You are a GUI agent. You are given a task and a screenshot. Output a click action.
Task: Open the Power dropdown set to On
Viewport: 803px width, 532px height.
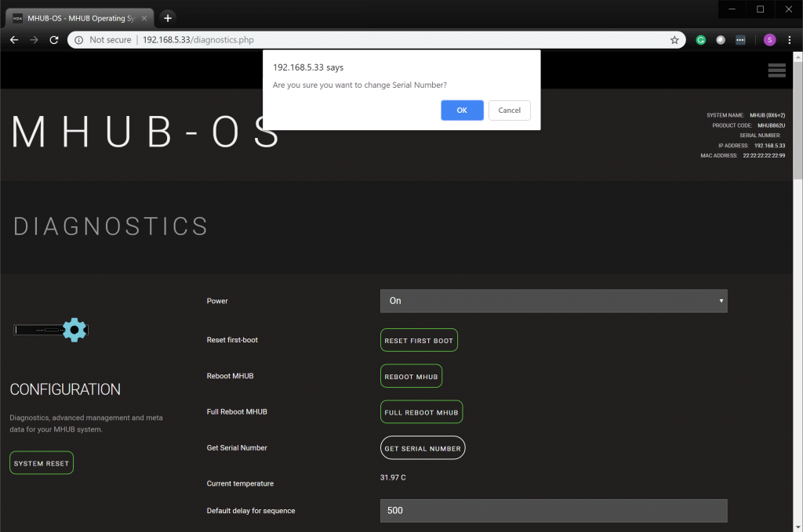[554, 301]
